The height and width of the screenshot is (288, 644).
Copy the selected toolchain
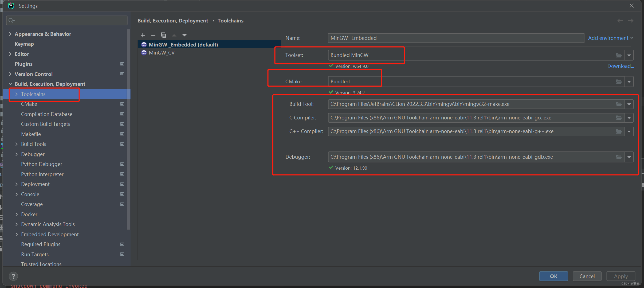[164, 35]
